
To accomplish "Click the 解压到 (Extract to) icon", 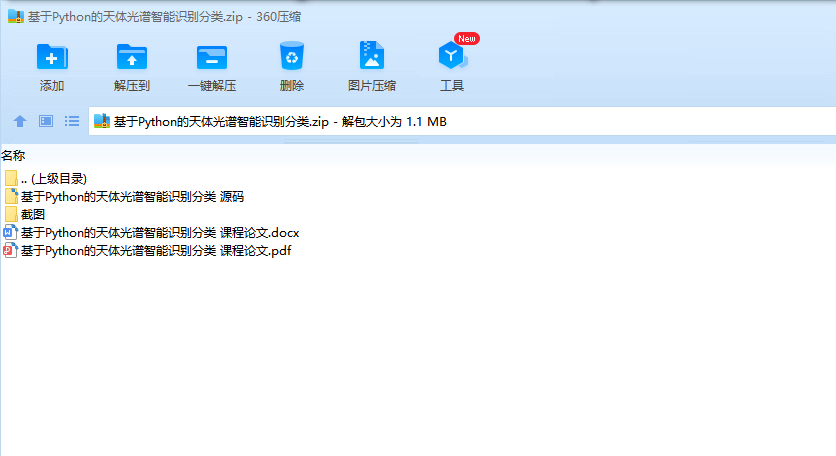I will click(132, 57).
